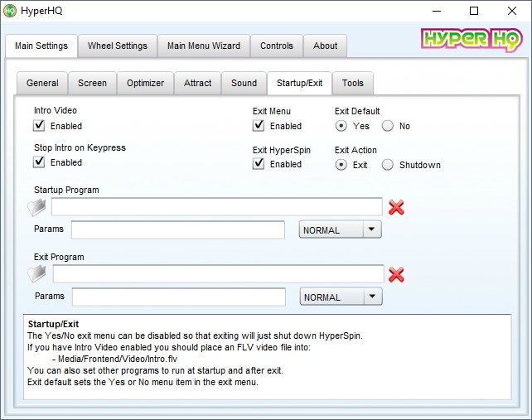This screenshot has height=420, width=532.
Task: Click the HyperHQ title bar app icon
Action: pyautogui.click(x=10, y=11)
